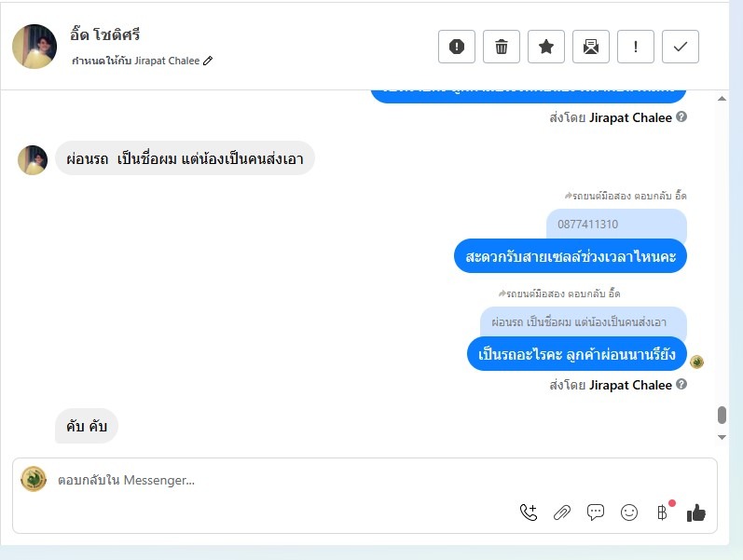Mark conversation done with checkmark icon

tap(680, 47)
